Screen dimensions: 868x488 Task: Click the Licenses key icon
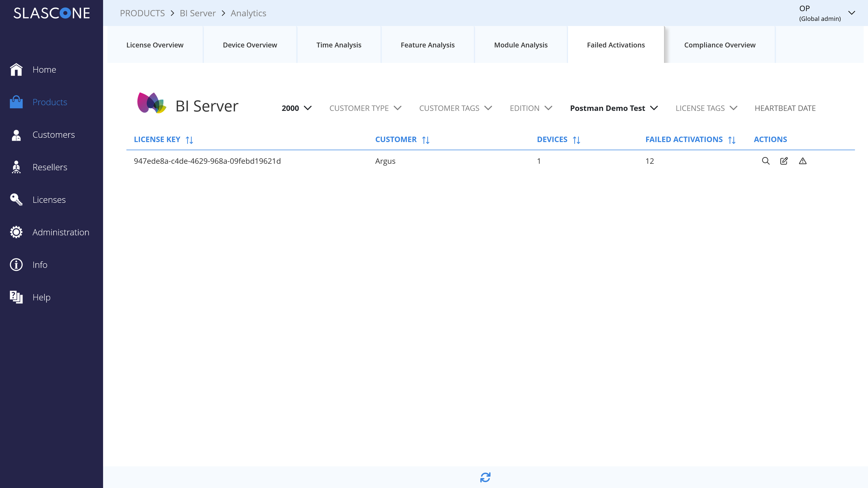pyautogui.click(x=16, y=200)
